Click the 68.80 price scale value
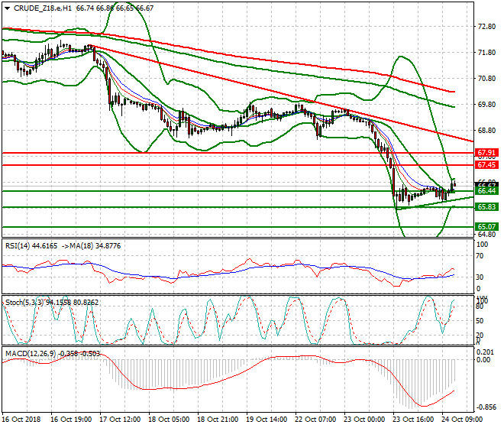 tap(486, 131)
